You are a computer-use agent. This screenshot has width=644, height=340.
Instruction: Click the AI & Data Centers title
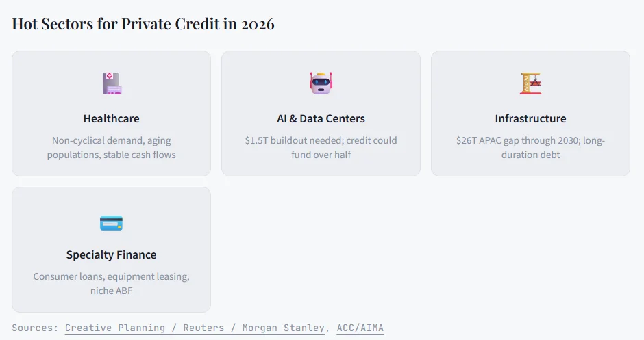pos(321,119)
